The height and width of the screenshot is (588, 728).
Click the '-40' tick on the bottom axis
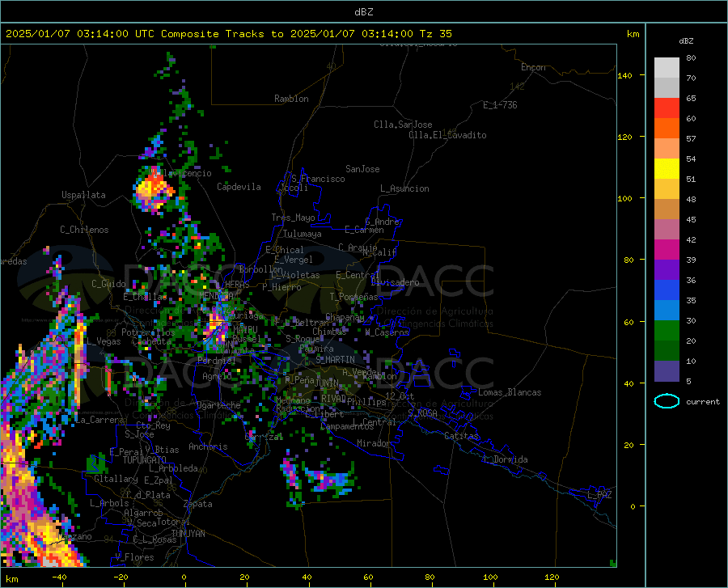click(x=59, y=577)
